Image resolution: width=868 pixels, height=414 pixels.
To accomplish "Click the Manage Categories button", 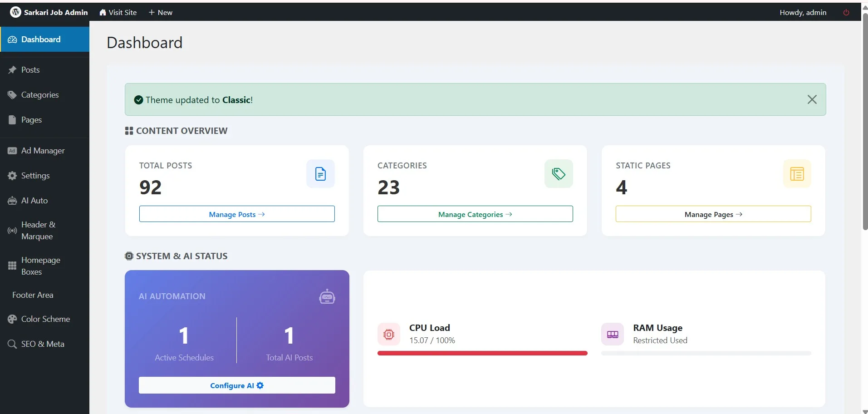I will [x=475, y=214].
